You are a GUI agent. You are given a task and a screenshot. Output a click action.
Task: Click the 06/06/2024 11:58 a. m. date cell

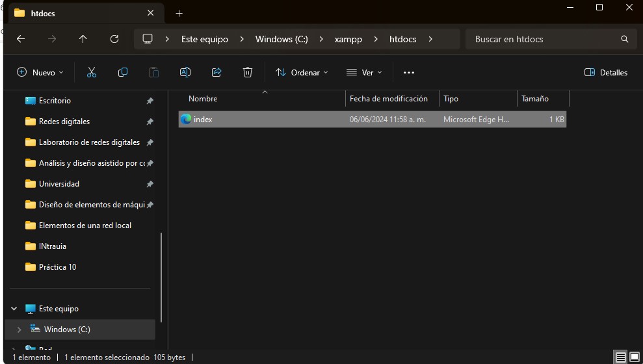387,120
